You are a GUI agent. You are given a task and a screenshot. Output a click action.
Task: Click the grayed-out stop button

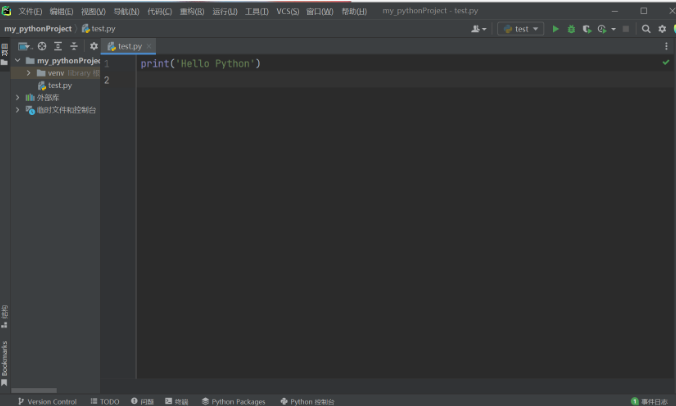pyautogui.click(x=626, y=29)
